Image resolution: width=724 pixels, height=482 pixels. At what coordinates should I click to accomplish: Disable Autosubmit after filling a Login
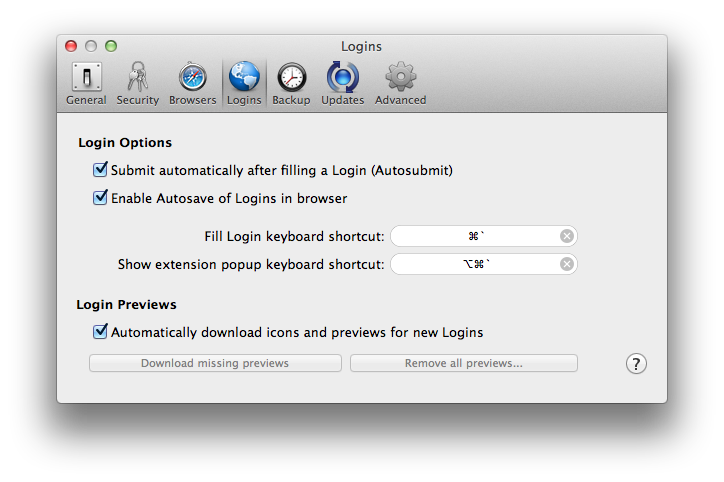[100, 170]
